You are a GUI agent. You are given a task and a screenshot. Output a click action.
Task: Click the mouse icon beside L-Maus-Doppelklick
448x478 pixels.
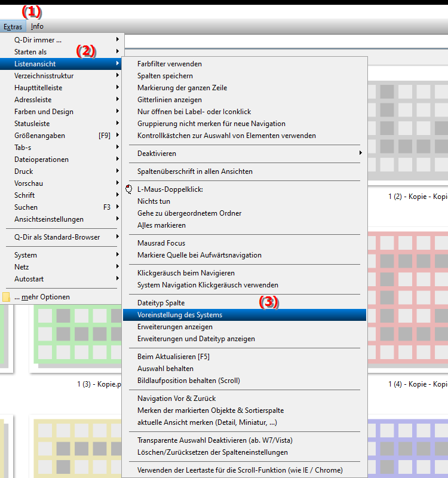tap(129, 189)
